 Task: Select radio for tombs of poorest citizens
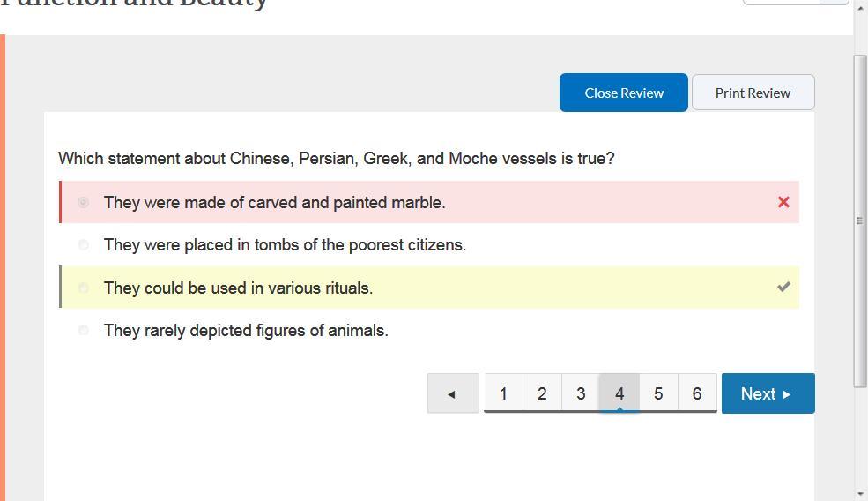click(x=83, y=245)
